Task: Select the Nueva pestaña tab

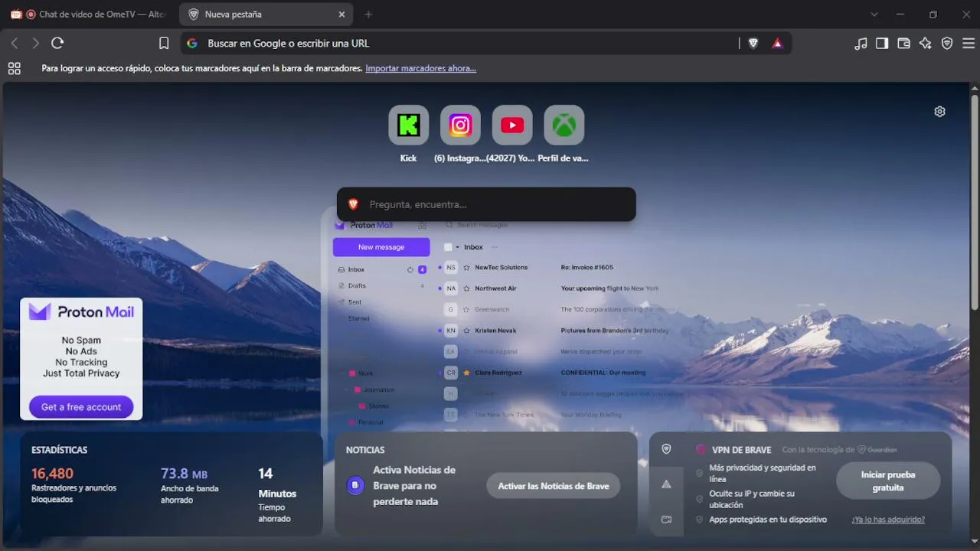Action: (x=267, y=15)
